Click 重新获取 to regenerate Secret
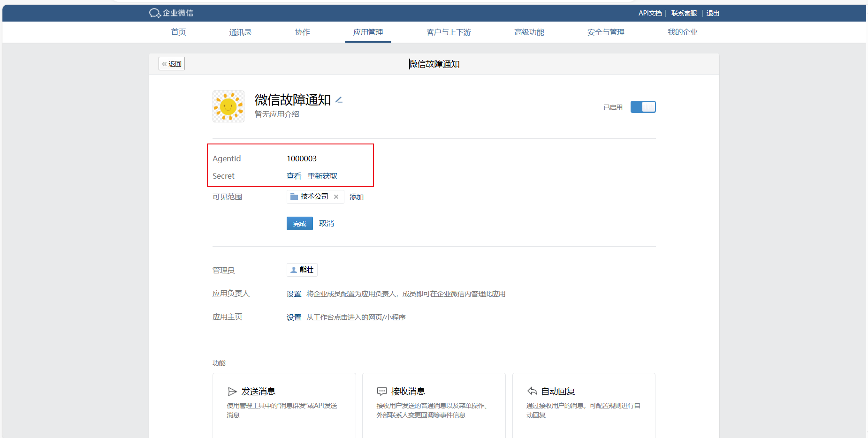This screenshot has height=438, width=868. (x=322, y=176)
